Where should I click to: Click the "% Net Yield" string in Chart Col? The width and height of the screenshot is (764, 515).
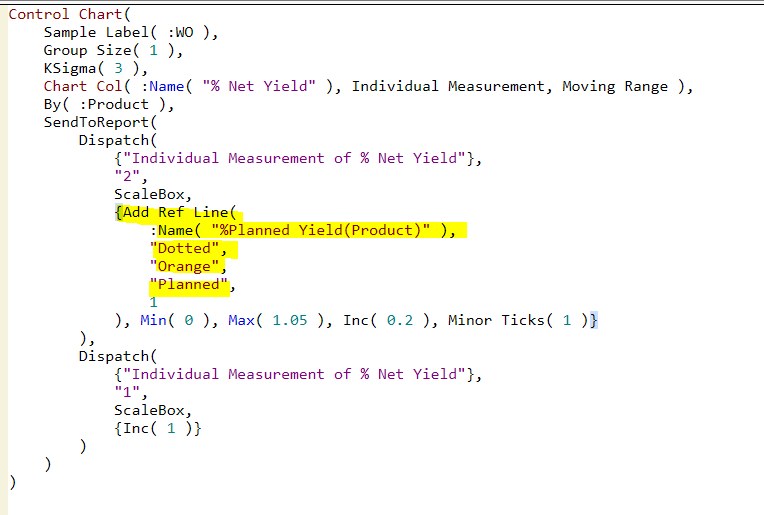pyautogui.click(x=259, y=87)
